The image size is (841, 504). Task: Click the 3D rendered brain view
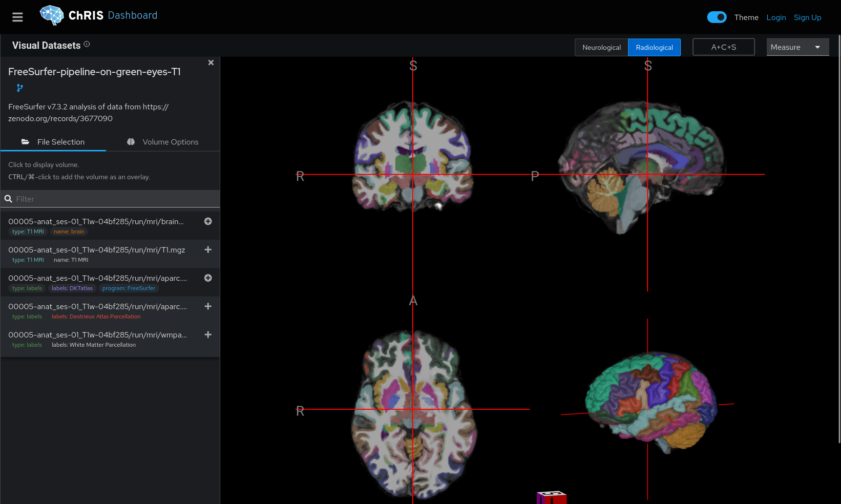click(x=651, y=403)
